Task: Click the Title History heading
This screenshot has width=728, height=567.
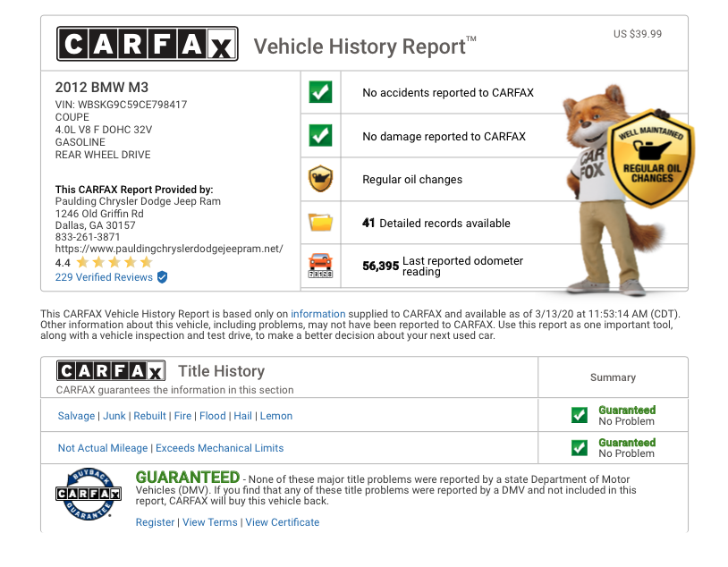Action: click(222, 371)
